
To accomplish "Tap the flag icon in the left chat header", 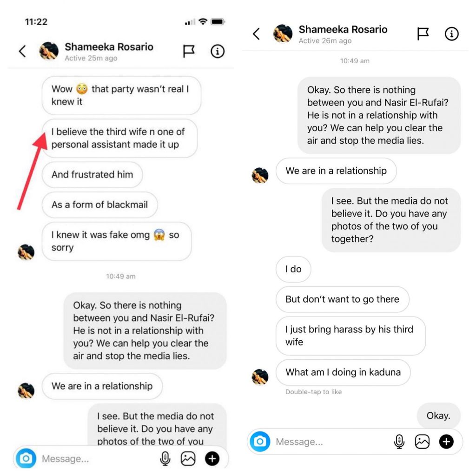I will [x=189, y=51].
